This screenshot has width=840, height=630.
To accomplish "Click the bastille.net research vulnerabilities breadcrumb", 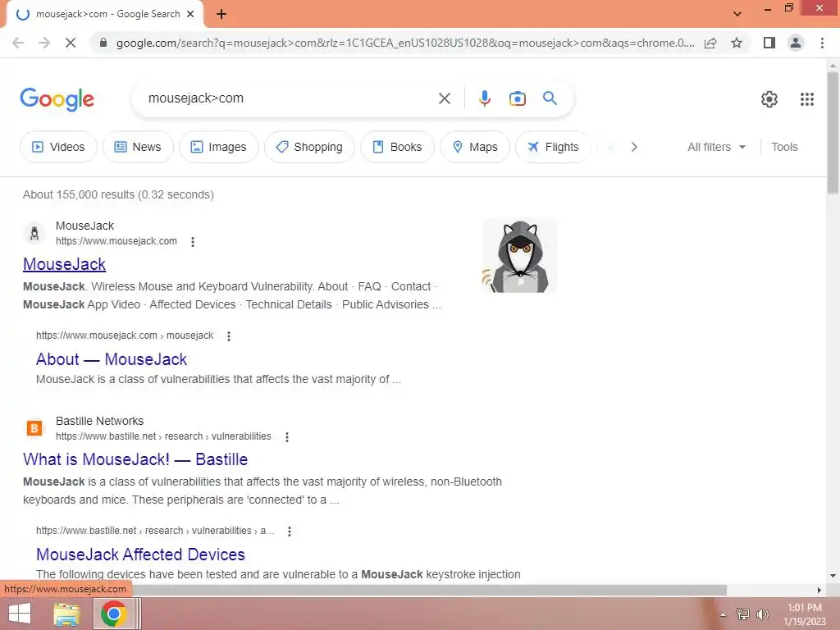I will tap(163, 436).
